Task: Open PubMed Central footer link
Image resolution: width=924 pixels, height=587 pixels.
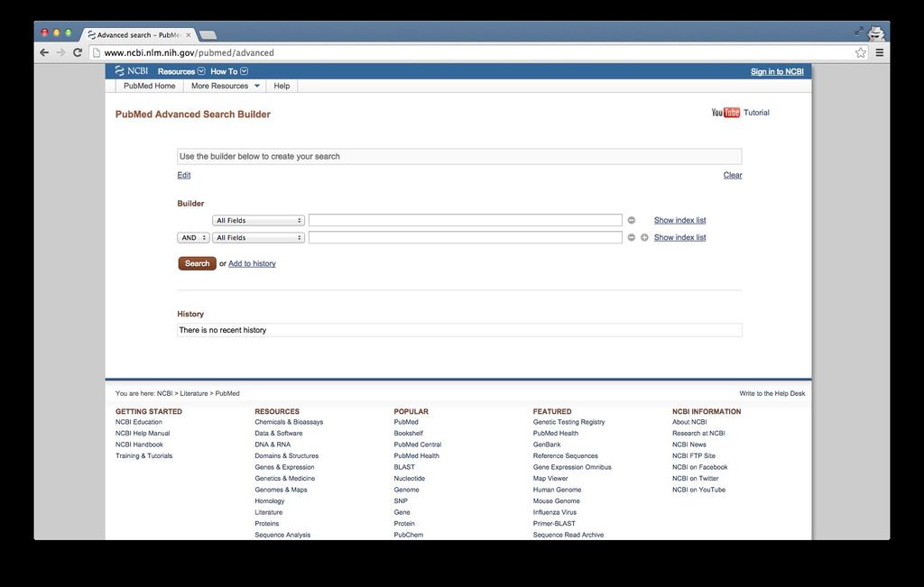Action: coord(417,445)
